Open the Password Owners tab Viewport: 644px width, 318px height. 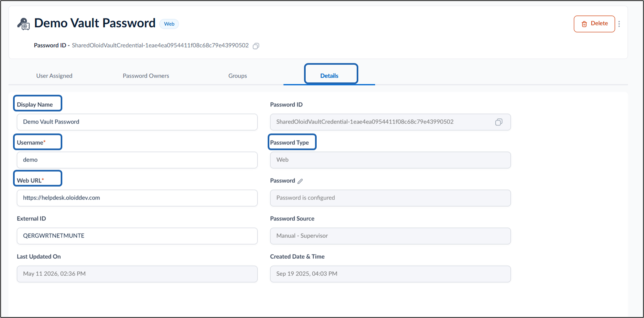(146, 76)
